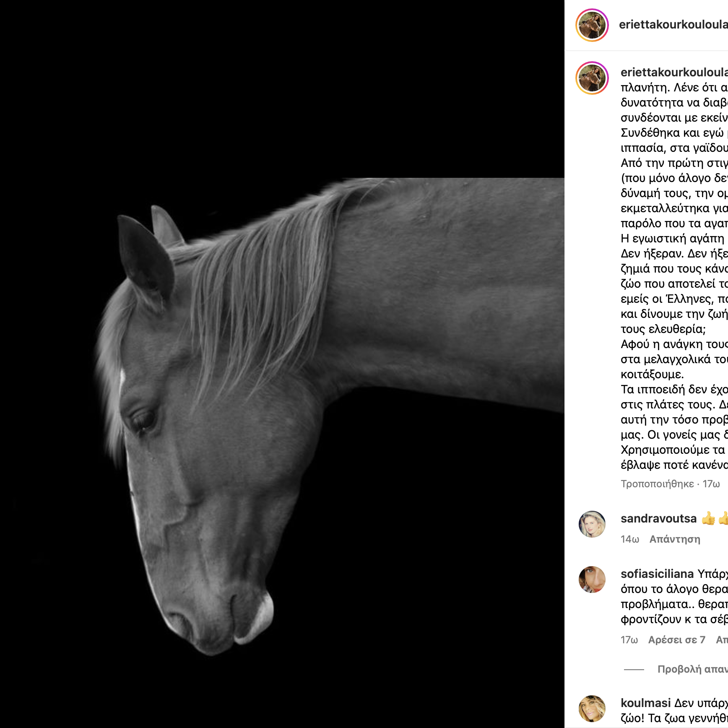View likes on sofiasiciliana's comment, Αρέσει σε 7
The height and width of the screenshot is (728, 728).
point(676,640)
